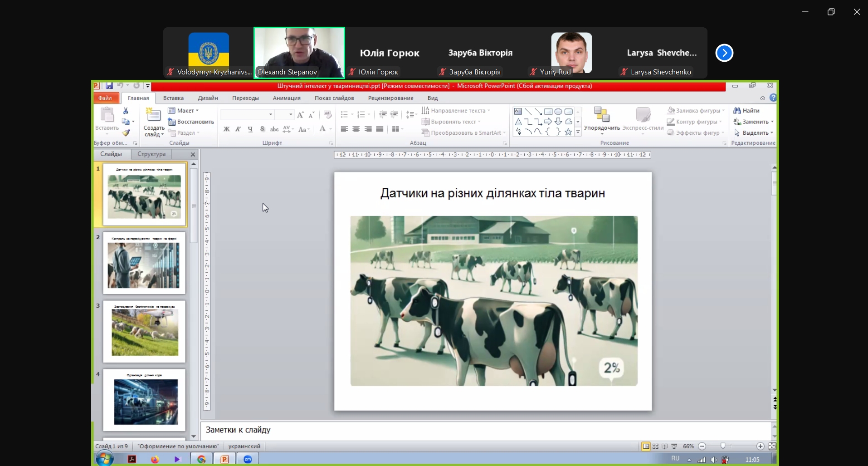Switch to the Structure (Структура) pane tab

coord(151,154)
